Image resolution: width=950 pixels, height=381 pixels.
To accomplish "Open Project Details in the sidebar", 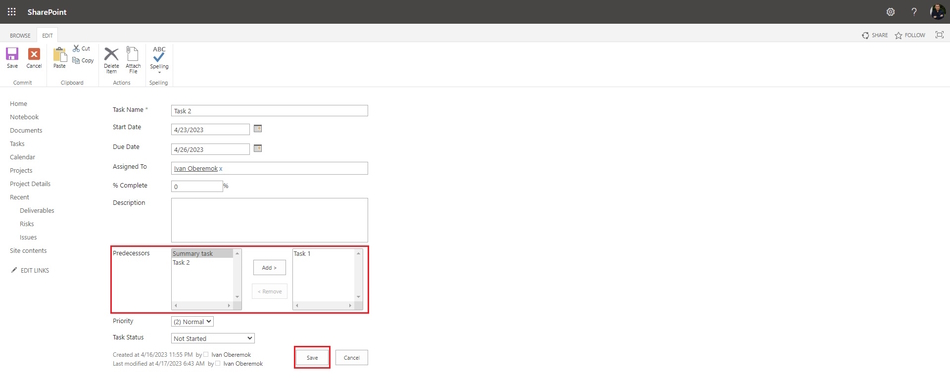I will click(x=30, y=184).
